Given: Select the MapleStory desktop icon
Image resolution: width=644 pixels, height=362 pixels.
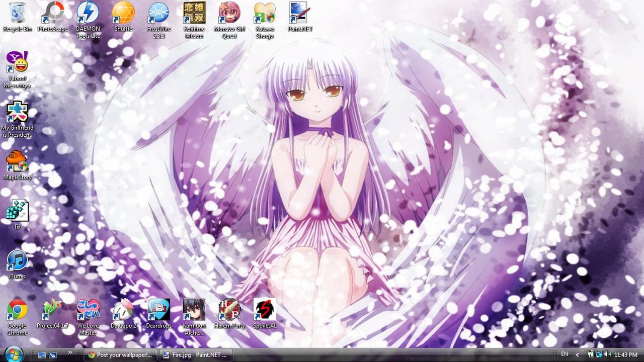Looking at the screenshot, I should point(17,162).
